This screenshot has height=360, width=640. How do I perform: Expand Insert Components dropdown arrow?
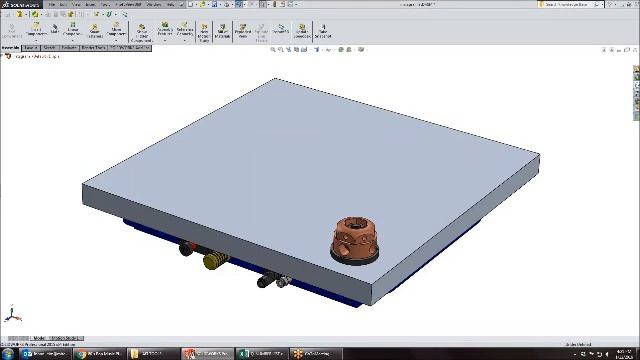click(x=36, y=40)
